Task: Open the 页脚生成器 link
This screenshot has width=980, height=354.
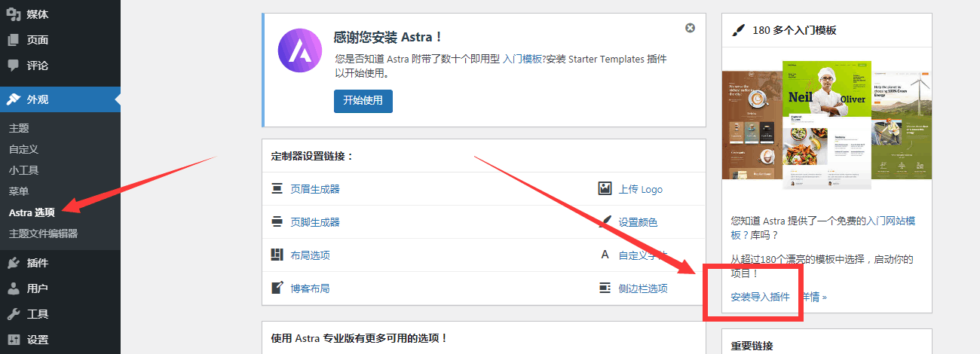Action: (x=315, y=222)
